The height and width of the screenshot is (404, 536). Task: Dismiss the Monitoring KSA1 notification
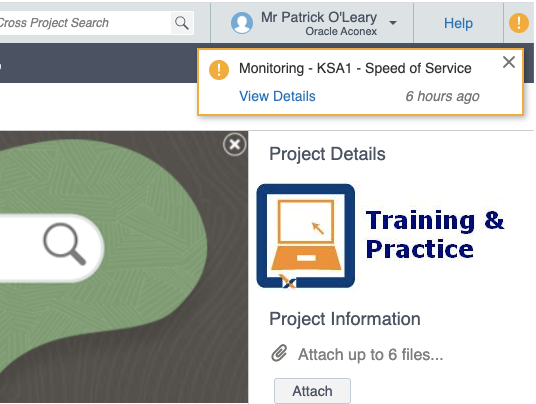point(509,62)
